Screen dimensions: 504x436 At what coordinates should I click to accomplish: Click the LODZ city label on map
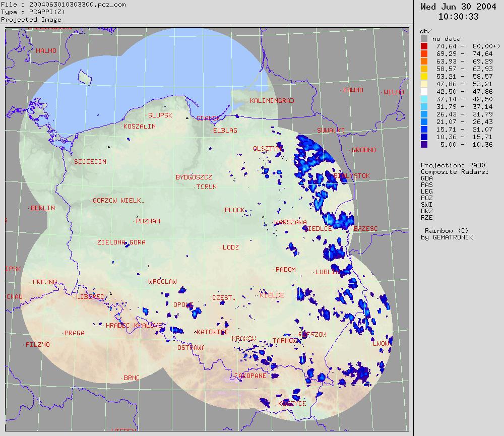[231, 247]
